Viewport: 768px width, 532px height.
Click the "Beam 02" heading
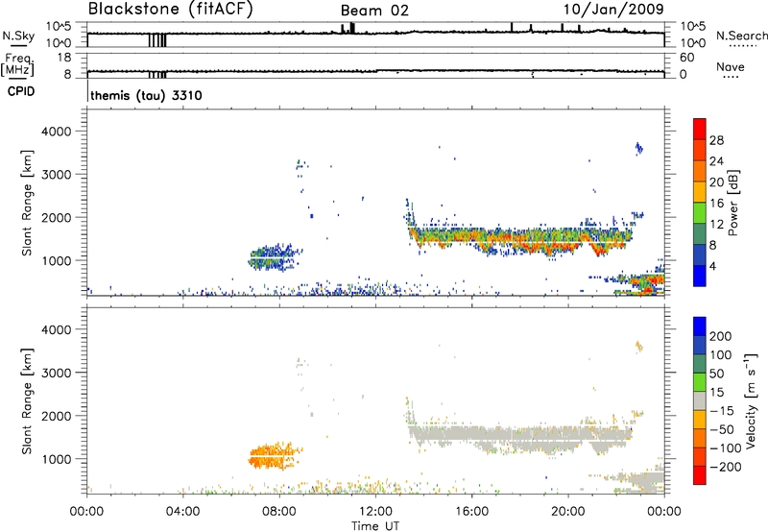tap(374, 11)
